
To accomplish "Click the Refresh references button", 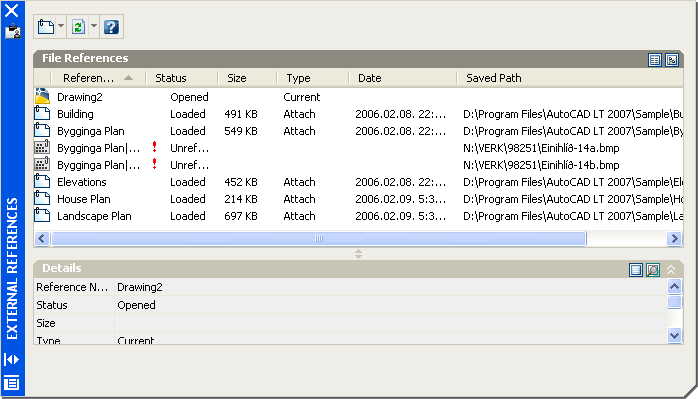I will coord(78,27).
